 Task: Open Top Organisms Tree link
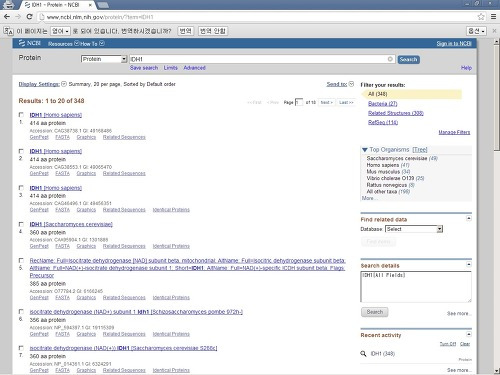point(420,150)
